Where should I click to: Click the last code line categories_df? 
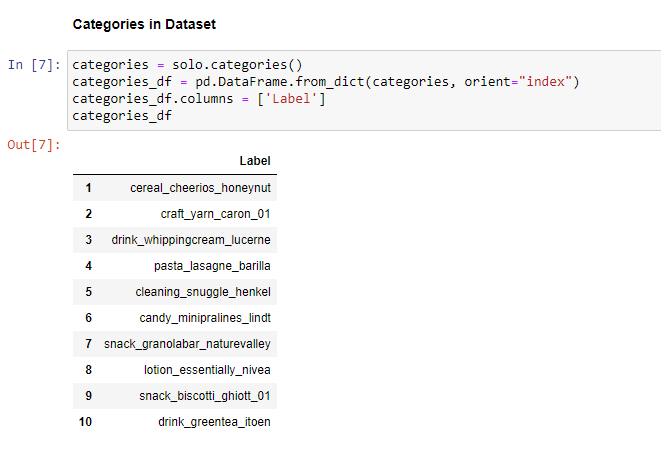(x=121, y=116)
